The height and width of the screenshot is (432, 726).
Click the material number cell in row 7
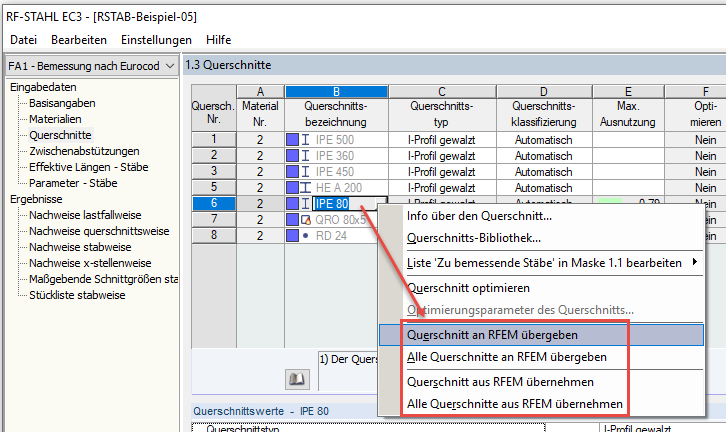(260, 219)
